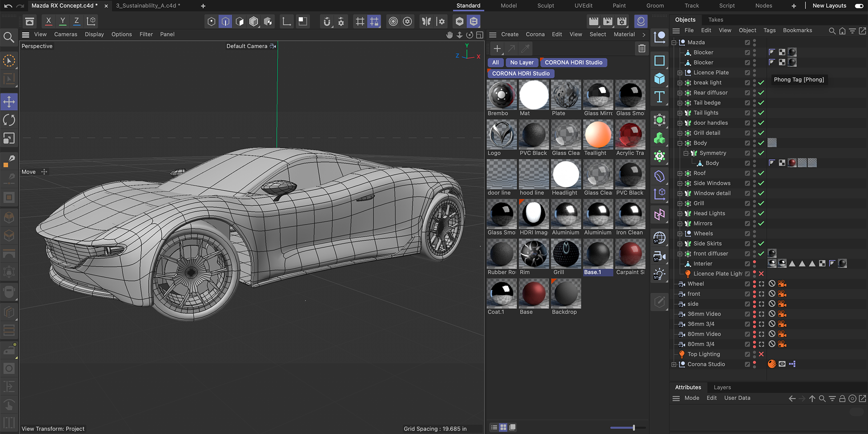Click the CORONA HDRI Studio layer button
Viewport: 868px width, 434px height.
click(x=573, y=62)
